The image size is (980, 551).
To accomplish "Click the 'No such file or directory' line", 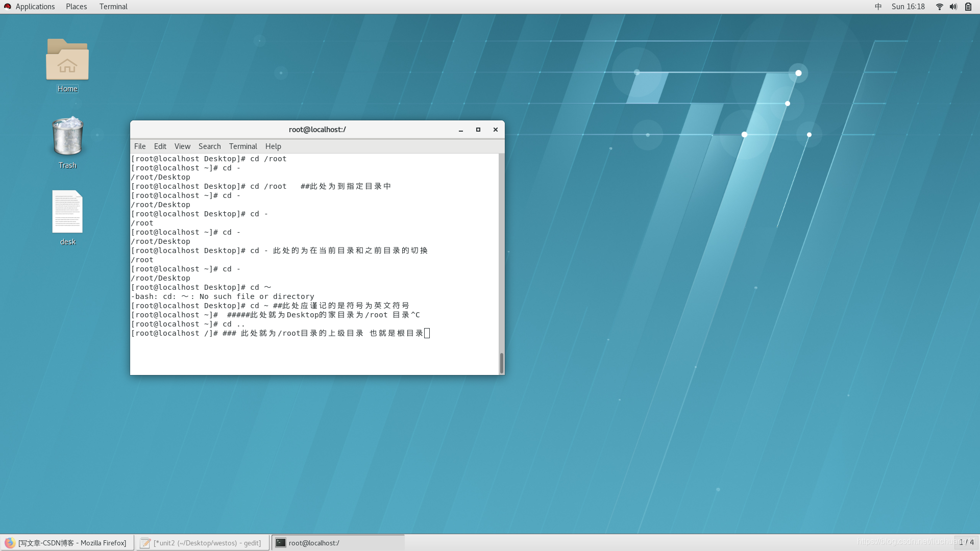I will point(223,296).
